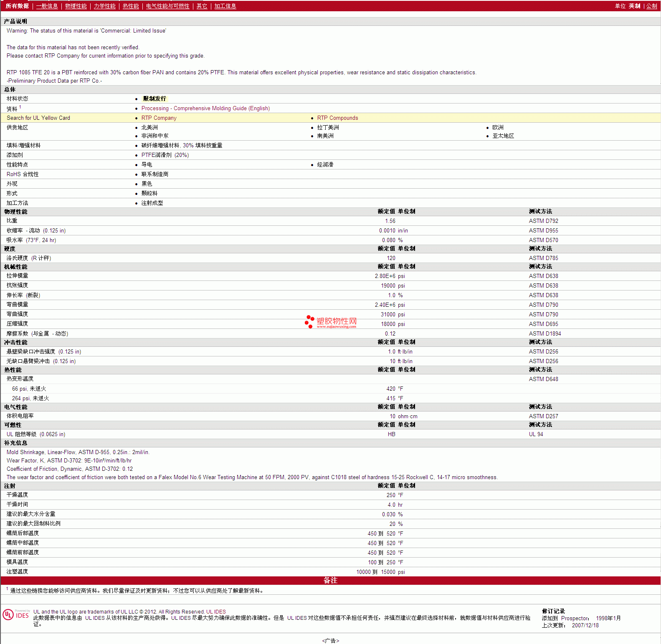The height and width of the screenshot is (644, 661).
Task: Switch to the 其它 tab
Action: pyautogui.click(x=202, y=6)
